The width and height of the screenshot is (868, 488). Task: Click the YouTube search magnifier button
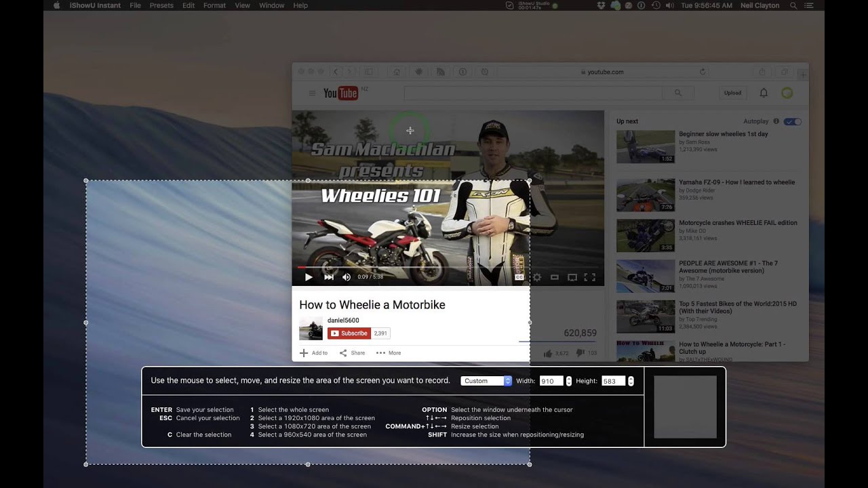point(678,93)
